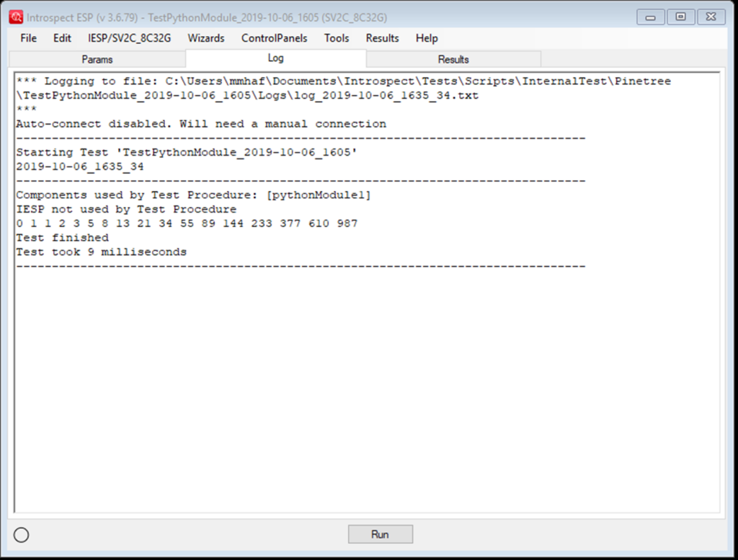Open the ControlPanels menu
The image size is (738, 560).
[x=274, y=38]
